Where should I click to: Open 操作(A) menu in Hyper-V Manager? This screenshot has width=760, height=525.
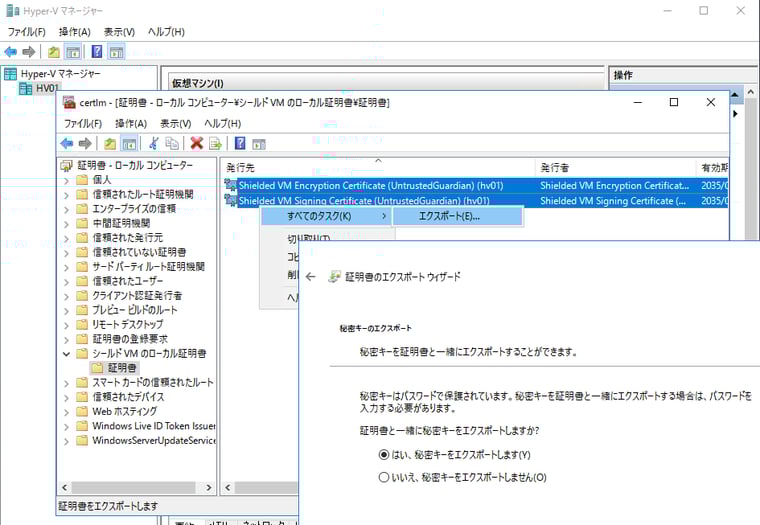75,32
